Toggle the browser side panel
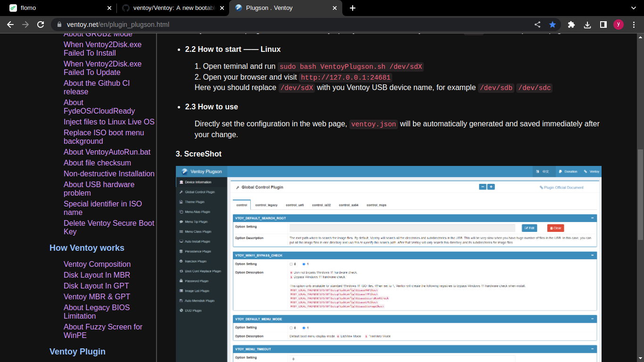Screen dimensions: 644x362 click(603, 25)
